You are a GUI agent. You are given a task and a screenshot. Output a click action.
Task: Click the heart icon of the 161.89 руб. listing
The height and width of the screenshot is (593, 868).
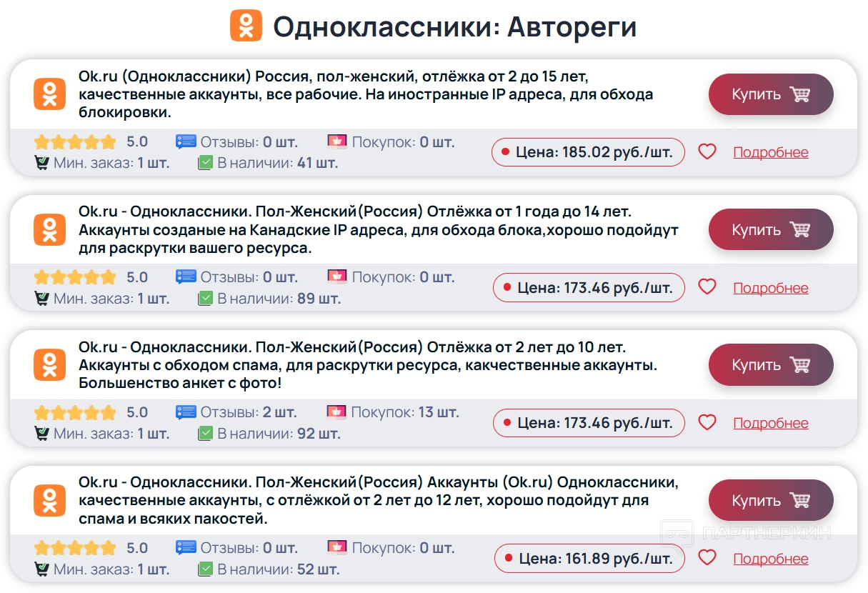tap(707, 557)
